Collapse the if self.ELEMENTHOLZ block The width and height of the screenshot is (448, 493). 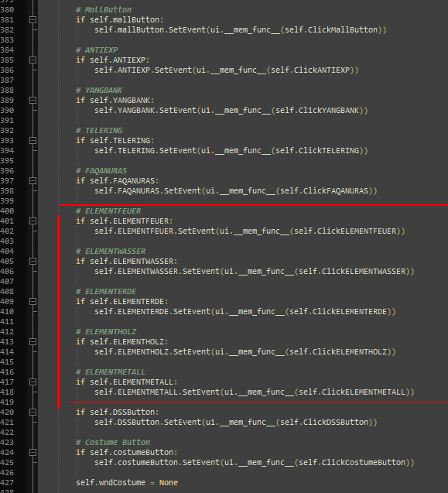(32, 342)
